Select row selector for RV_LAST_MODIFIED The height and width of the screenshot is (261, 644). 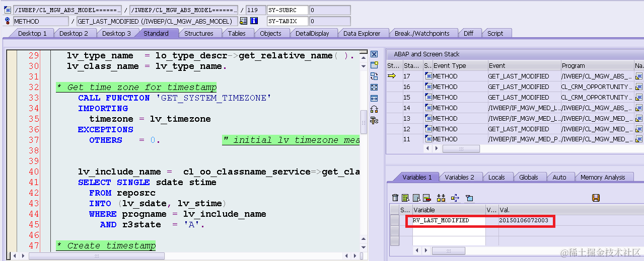pos(395,220)
